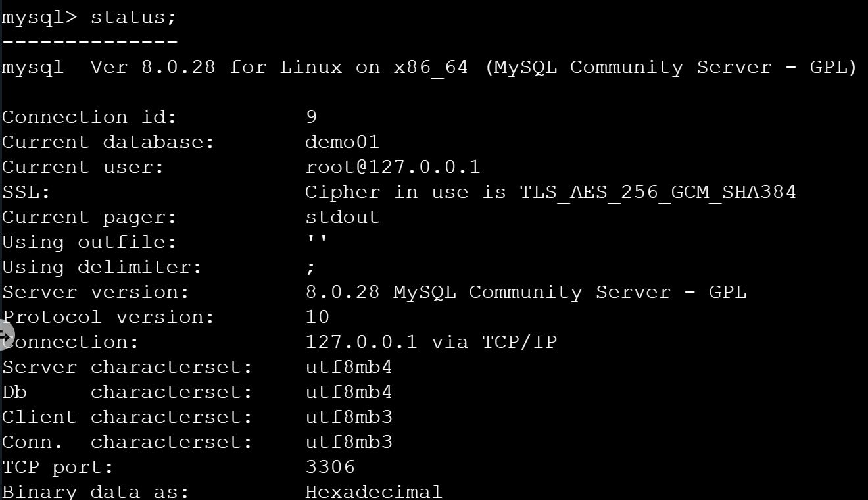
Task: Click the connection id value '9'
Action: tap(311, 117)
